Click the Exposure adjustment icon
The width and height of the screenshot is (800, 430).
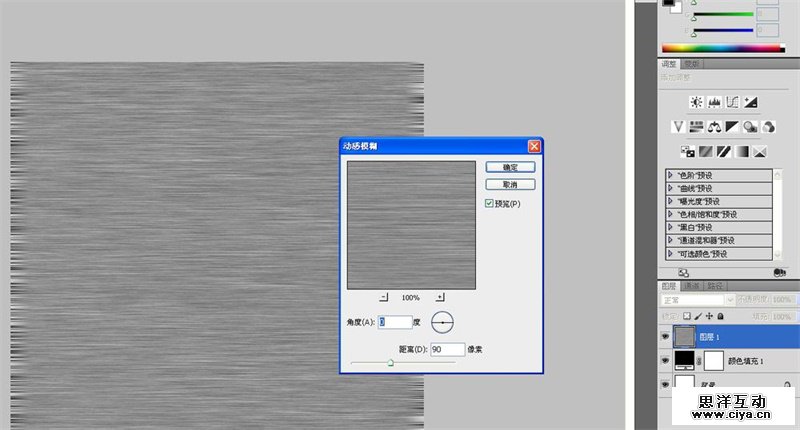click(x=750, y=102)
